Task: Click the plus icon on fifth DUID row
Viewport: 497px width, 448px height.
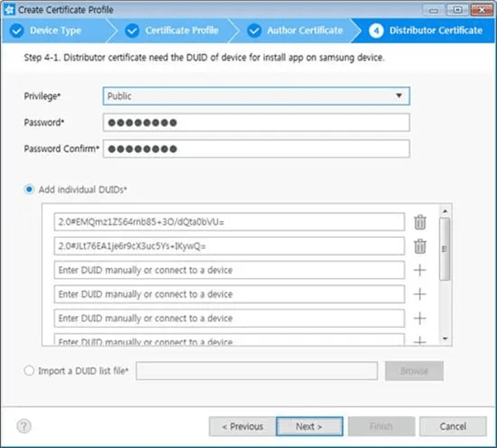Action: [420, 318]
